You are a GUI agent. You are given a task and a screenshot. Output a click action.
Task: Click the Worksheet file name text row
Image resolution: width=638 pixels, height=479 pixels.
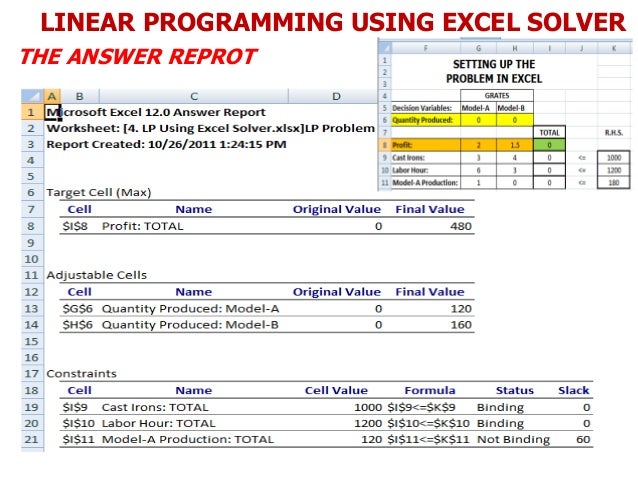pos(210,128)
